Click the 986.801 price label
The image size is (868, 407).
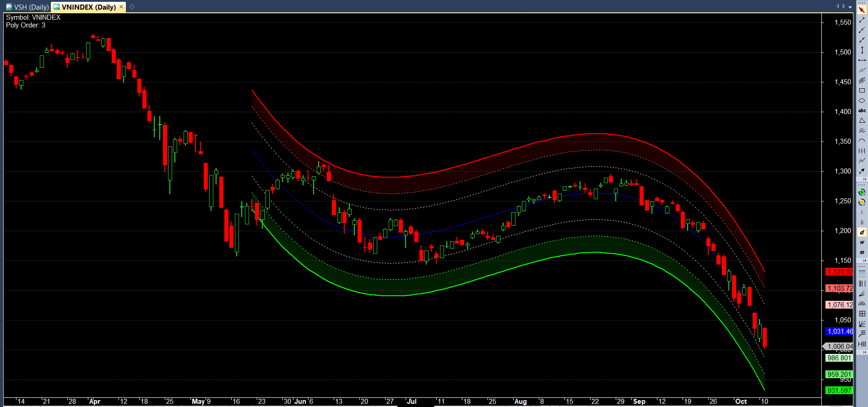click(839, 358)
